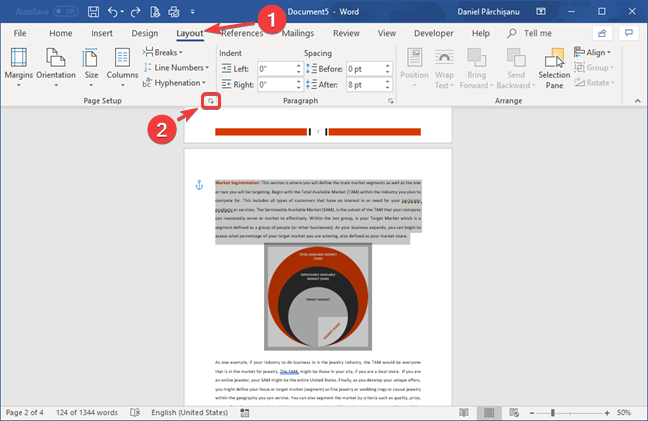Image resolution: width=648 pixels, height=421 pixels.
Task: Open the Columns dropdown
Action: point(122,67)
